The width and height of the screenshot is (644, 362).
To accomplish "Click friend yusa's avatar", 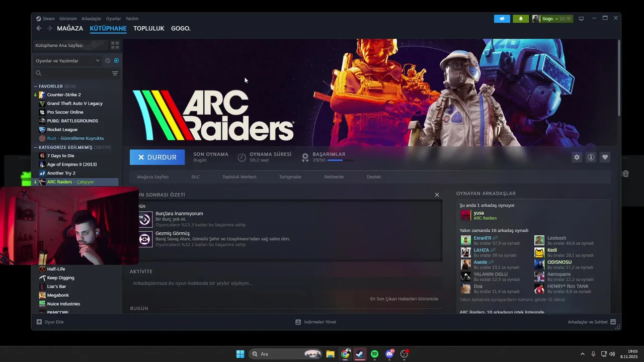I will 466,215.
